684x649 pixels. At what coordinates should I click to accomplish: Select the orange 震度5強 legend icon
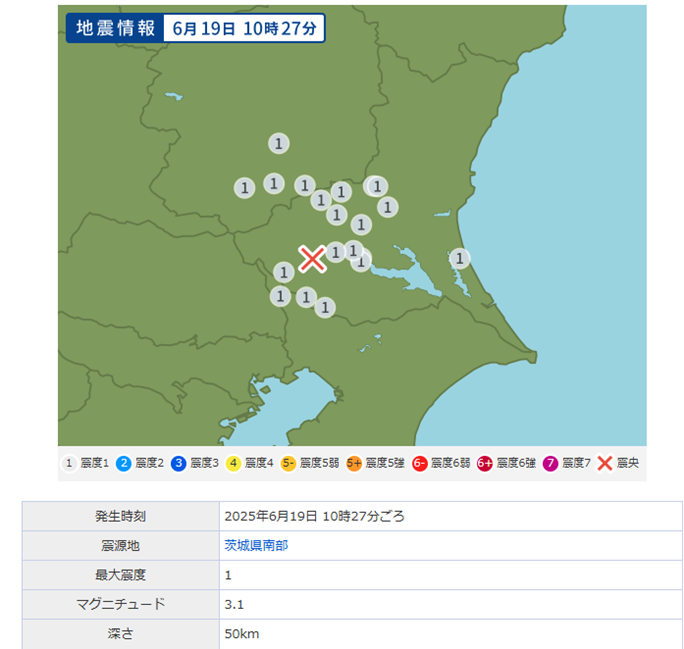354,463
